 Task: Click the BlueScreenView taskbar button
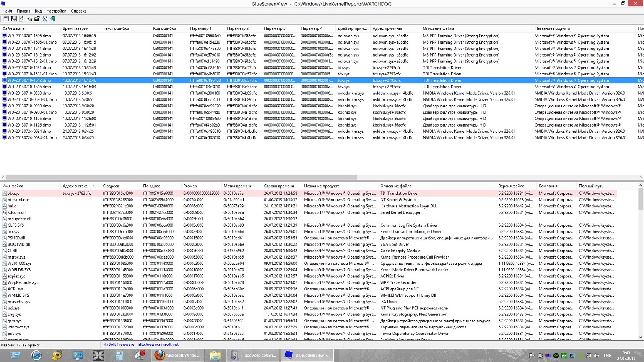click(x=307, y=355)
